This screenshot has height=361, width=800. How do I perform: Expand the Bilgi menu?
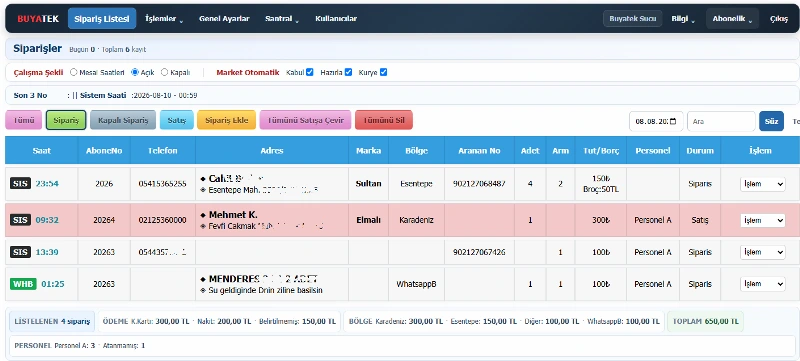click(x=683, y=19)
